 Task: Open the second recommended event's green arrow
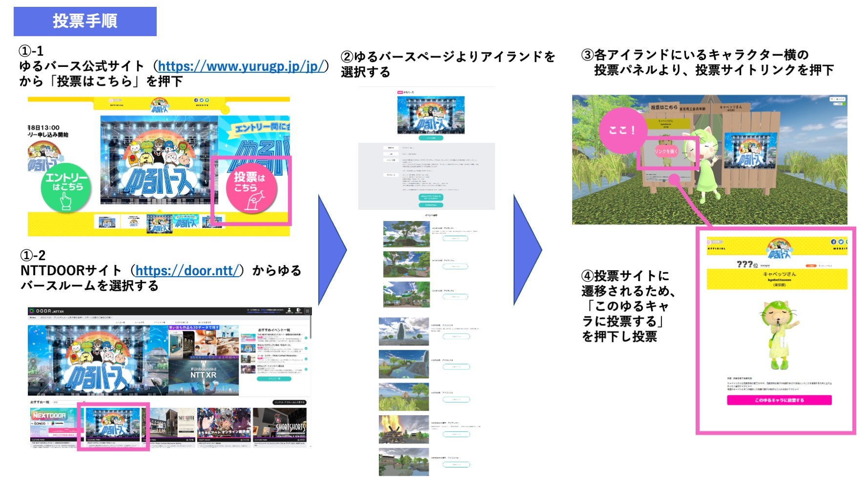[x=306, y=348]
